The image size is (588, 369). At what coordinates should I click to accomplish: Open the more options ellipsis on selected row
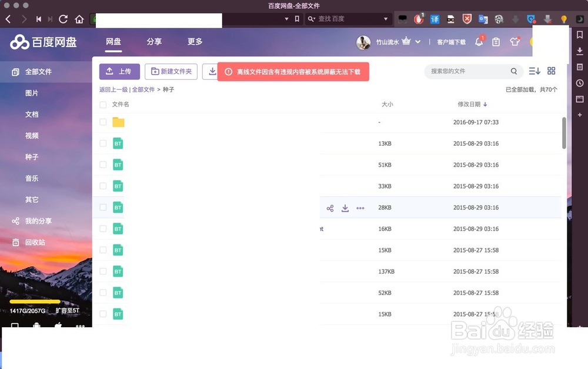click(x=360, y=207)
